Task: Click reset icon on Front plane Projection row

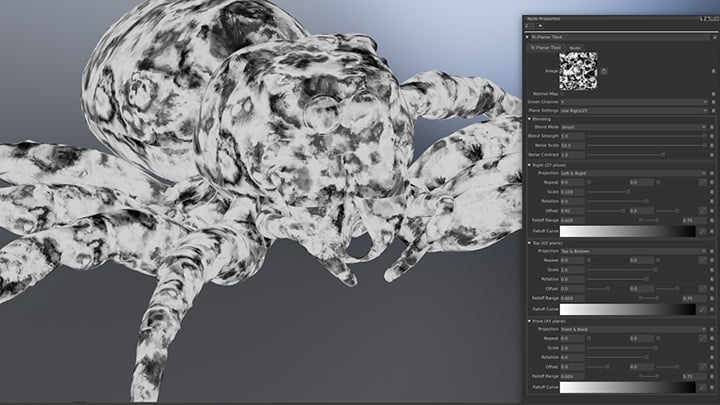Action: coord(713,329)
